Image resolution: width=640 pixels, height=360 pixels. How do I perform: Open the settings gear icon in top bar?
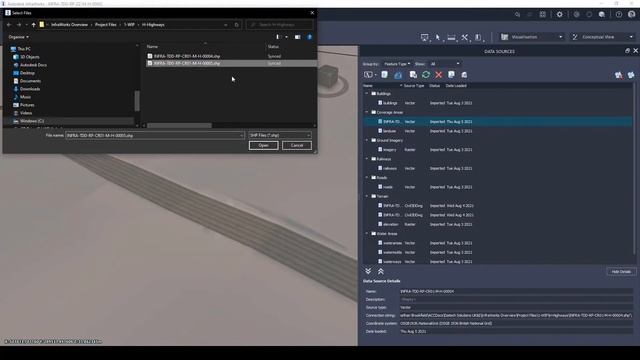point(559,14)
